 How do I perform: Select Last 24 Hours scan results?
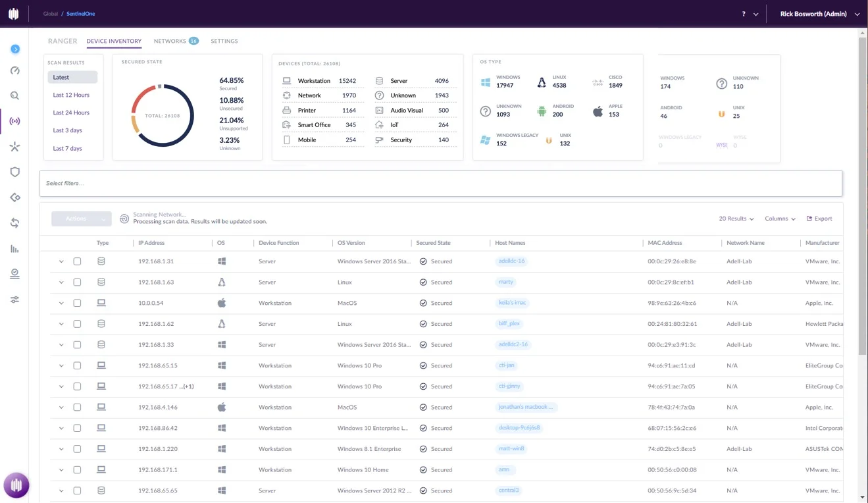click(71, 113)
